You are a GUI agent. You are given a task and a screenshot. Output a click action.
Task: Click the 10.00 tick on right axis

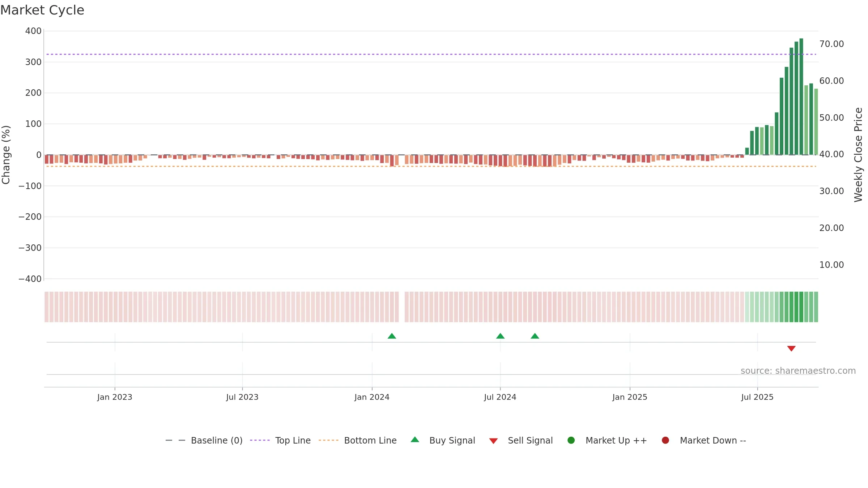click(x=831, y=265)
